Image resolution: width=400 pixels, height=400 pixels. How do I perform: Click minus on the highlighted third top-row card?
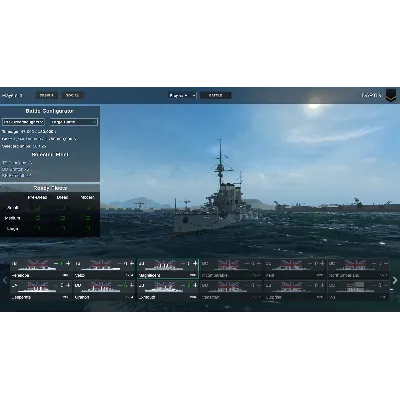[183, 263]
